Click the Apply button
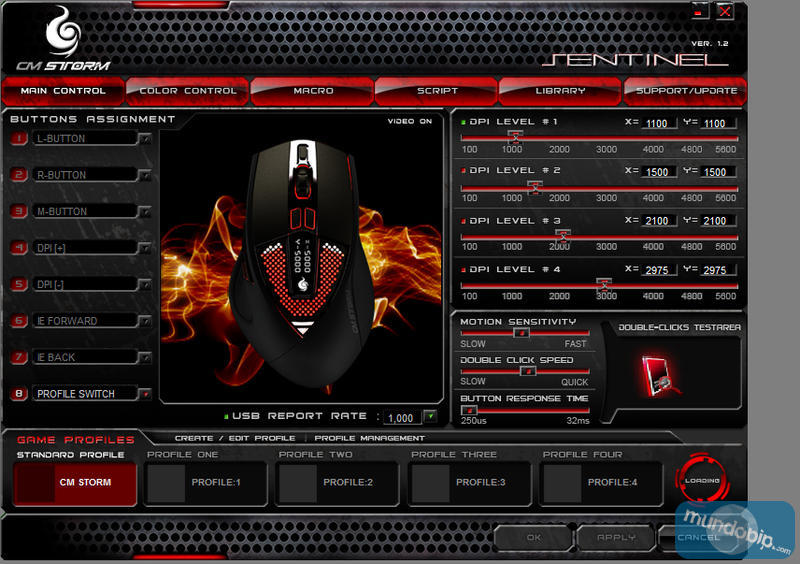Viewport: 800px width, 564px height. point(616,537)
